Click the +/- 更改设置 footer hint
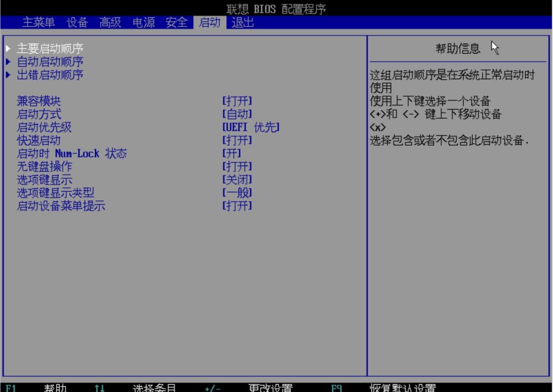The width and height of the screenshot is (553, 392). coord(248,388)
